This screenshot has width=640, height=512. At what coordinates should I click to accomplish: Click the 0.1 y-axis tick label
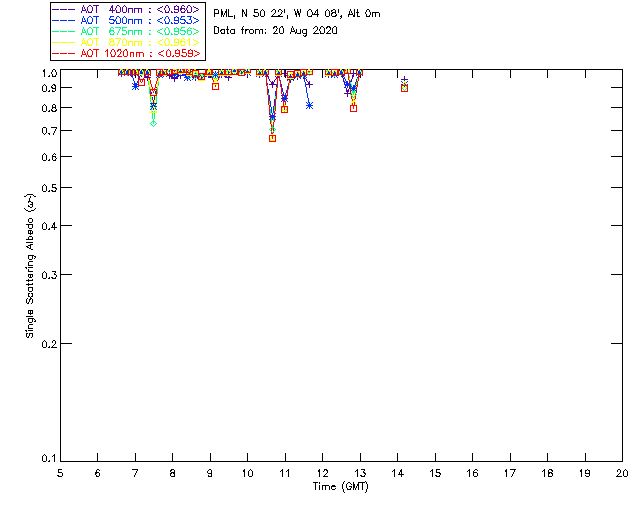point(49,459)
